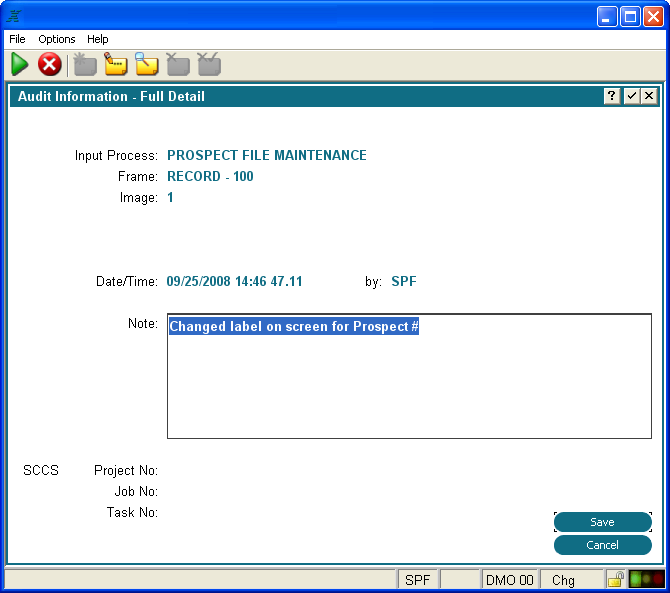
Task: Minimize the application window
Action: click(607, 17)
